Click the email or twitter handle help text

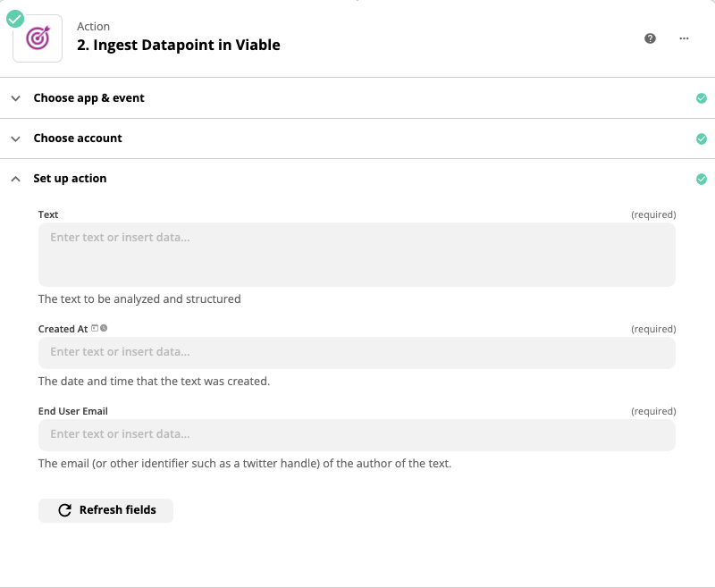coord(245,463)
